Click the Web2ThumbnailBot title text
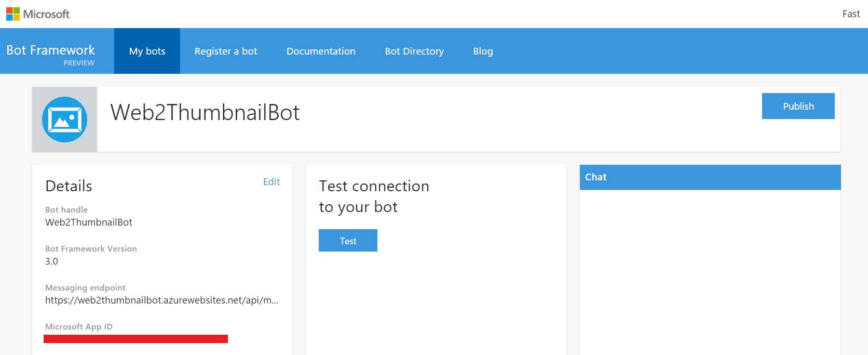Viewport: 868px width, 355px height. coord(205,113)
